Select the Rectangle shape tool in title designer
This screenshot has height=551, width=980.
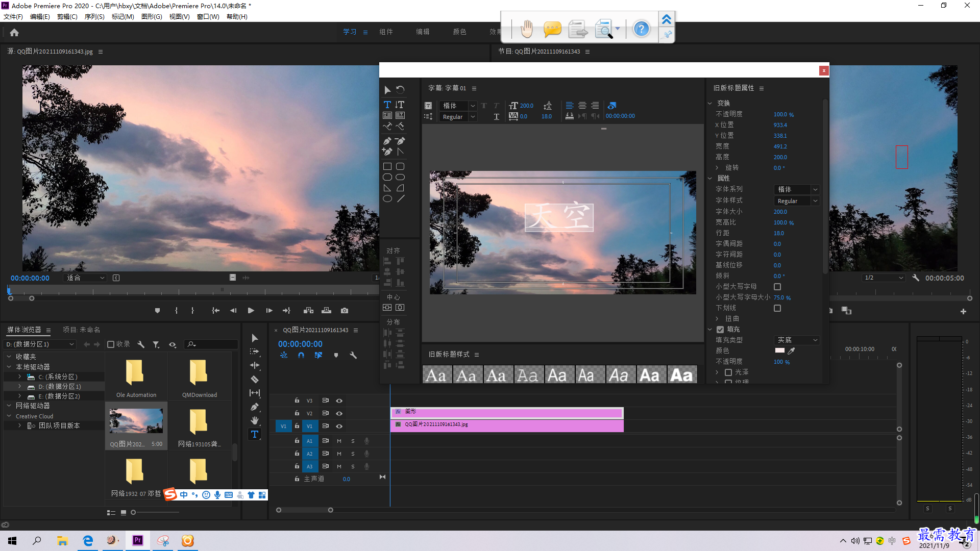(x=387, y=166)
